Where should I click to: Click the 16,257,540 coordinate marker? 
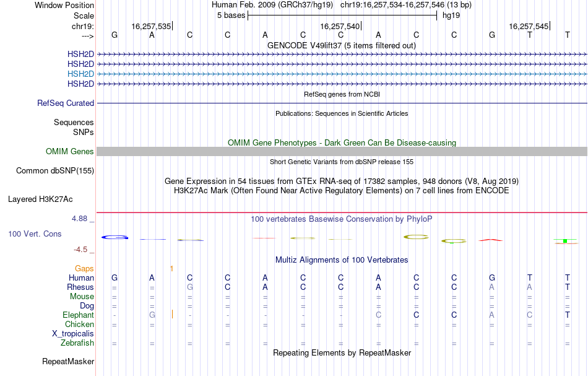click(x=340, y=26)
